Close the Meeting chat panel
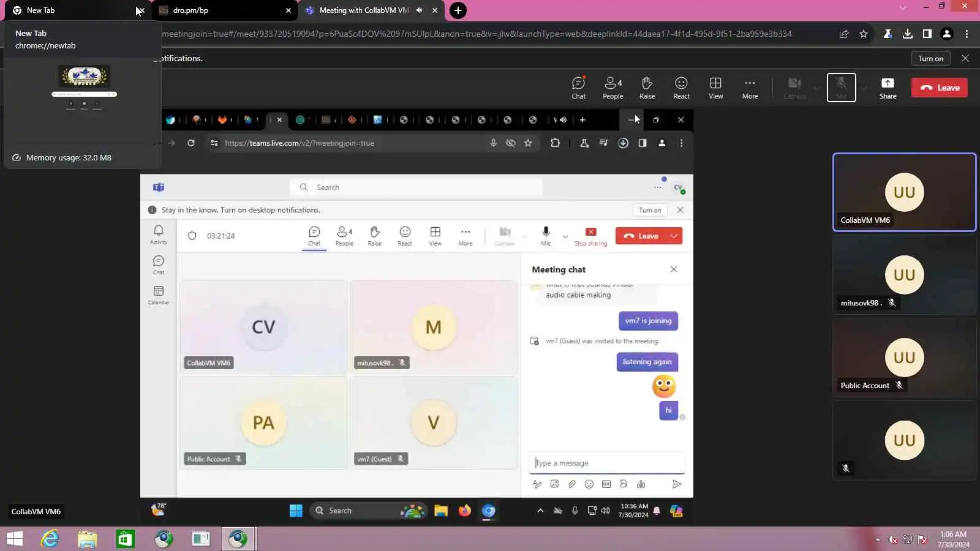Image resolution: width=980 pixels, height=551 pixels. 674,269
